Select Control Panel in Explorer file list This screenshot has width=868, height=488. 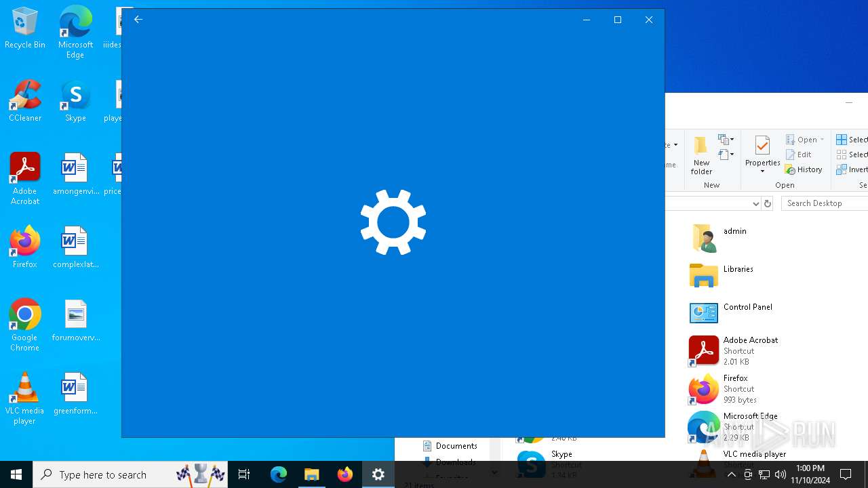pyautogui.click(x=731, y=313)
